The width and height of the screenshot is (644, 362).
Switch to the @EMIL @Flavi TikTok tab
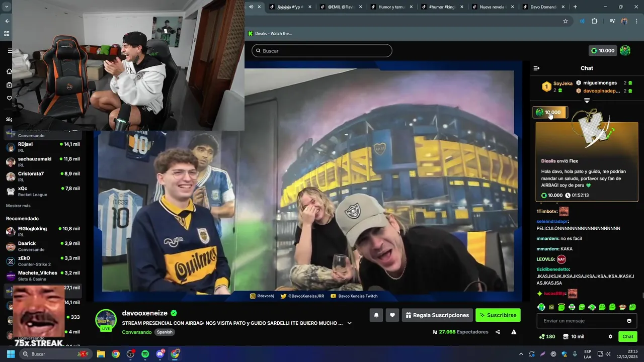point(341,7)
